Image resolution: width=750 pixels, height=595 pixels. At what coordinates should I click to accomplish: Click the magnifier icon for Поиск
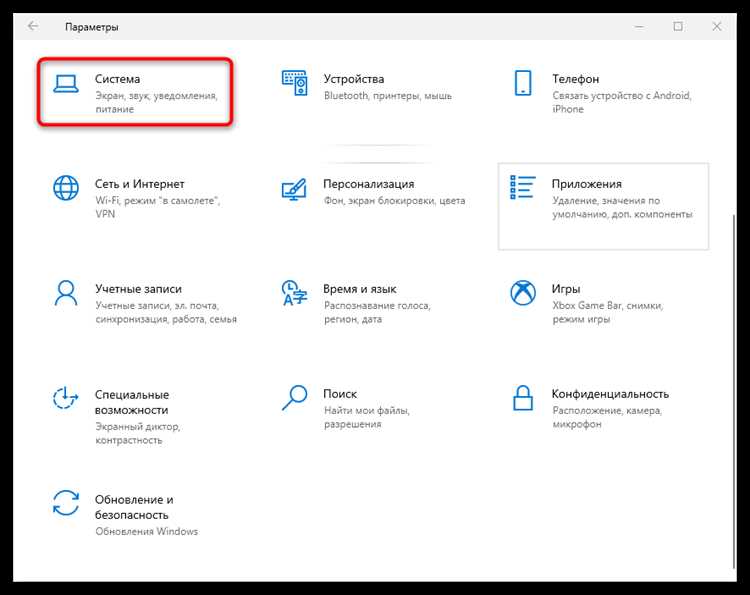click(x=294, y=398)
